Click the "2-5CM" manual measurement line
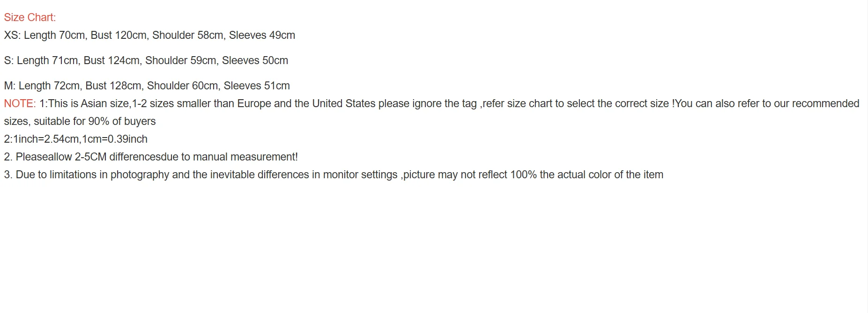Screen dimensions: 868x313 click(90, 157)
